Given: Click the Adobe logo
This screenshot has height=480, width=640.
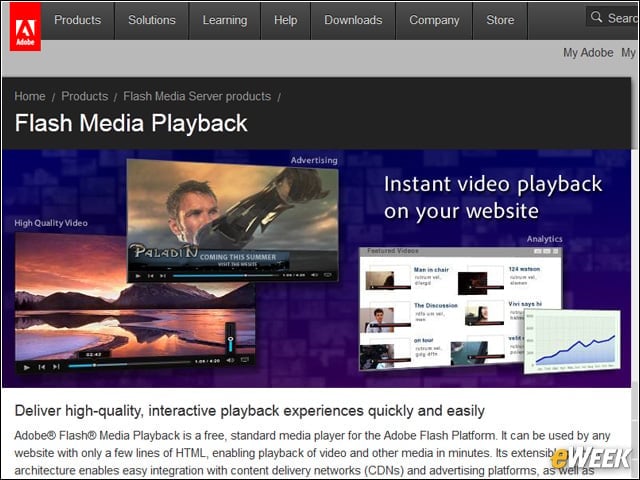Looking at the screenshot, I should (25, 27).
